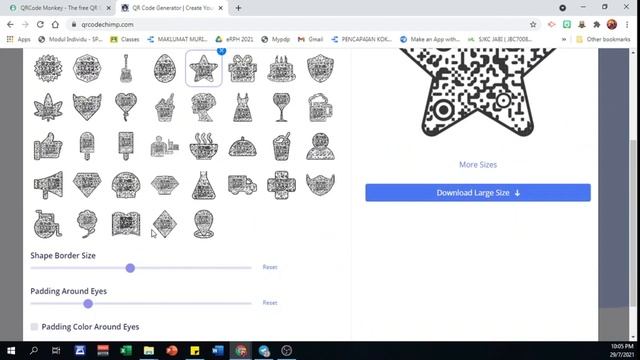The width and height of the screenshot is (640, 360).
Task: Go to the browser home page
Action: 55,24
